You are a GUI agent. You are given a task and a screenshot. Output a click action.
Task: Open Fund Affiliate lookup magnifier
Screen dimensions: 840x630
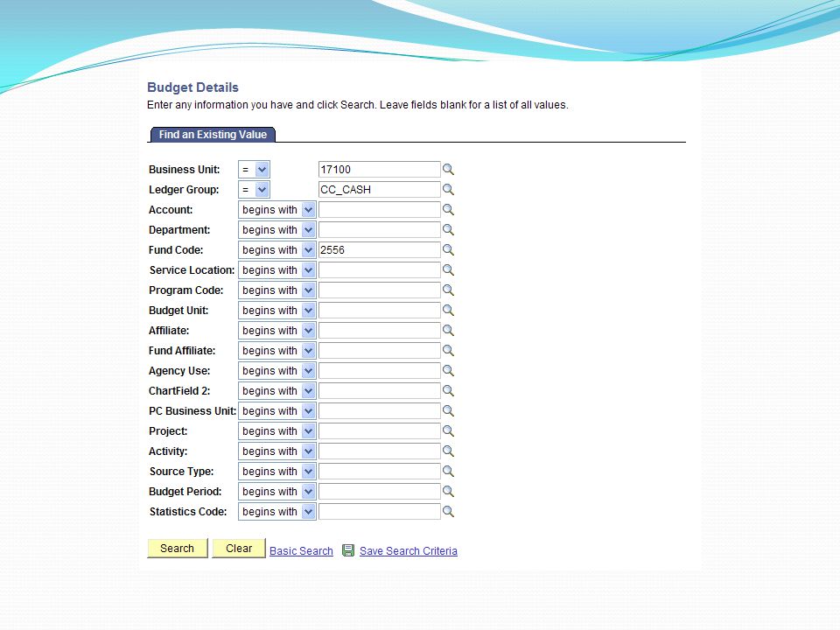point(448,350)
